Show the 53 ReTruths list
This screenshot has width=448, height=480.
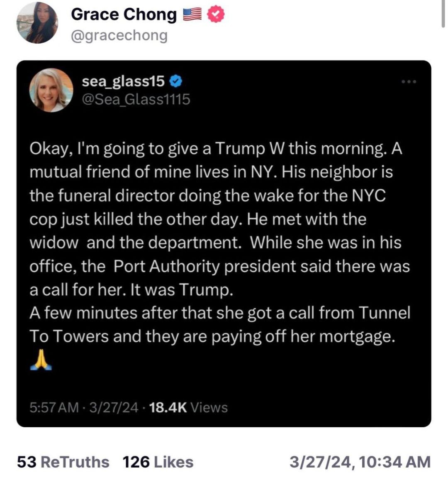(x=63, y=462)
